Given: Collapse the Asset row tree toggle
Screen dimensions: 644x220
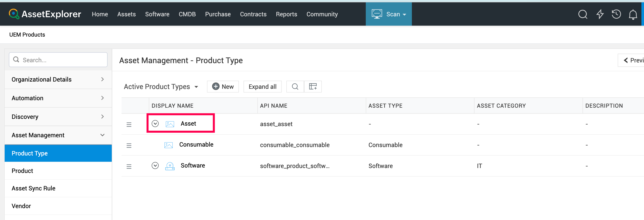Looking at the screenshot, I should 155,124.
